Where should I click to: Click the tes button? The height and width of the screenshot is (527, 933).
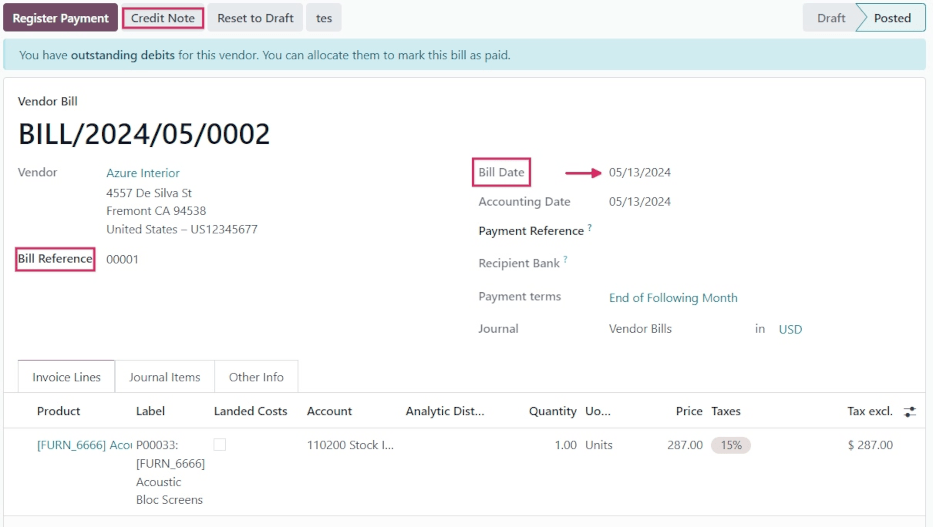324,18
